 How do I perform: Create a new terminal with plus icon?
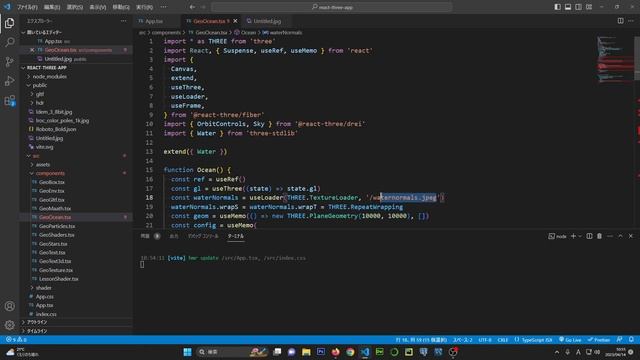click(x=573, y=236)
